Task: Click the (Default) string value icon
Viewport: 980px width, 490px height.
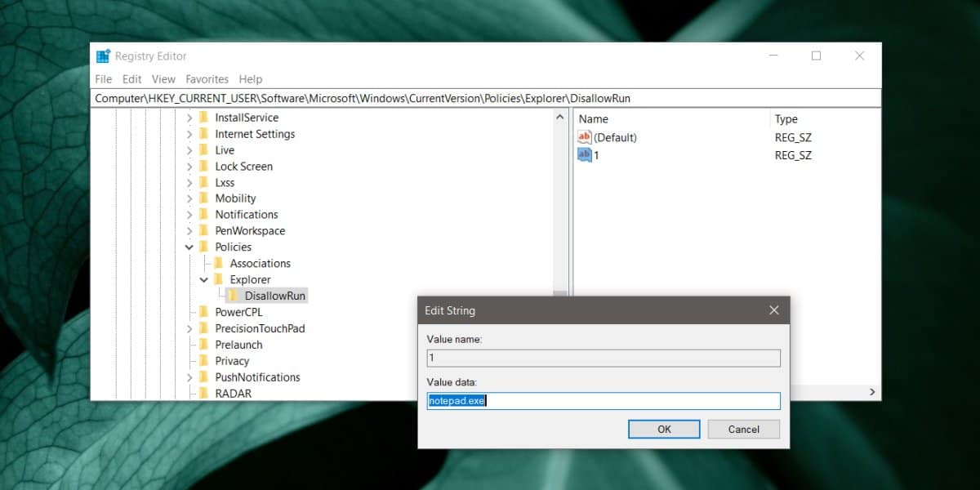Action: [x=585, y=137]
